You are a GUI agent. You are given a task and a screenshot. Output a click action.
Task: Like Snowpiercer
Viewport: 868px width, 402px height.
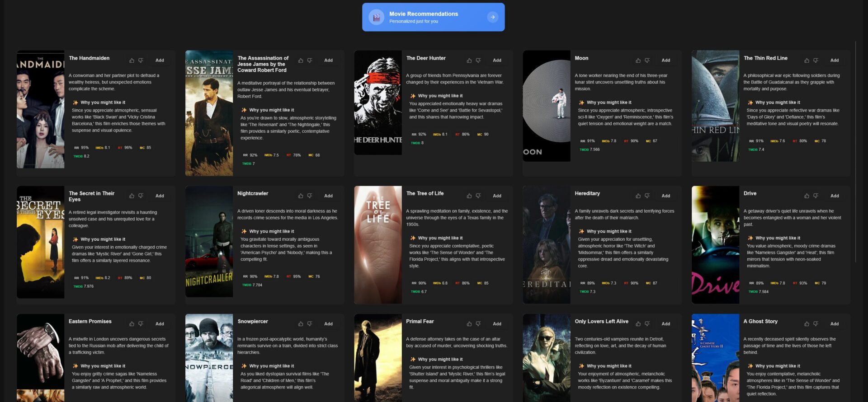pos(301,324)
